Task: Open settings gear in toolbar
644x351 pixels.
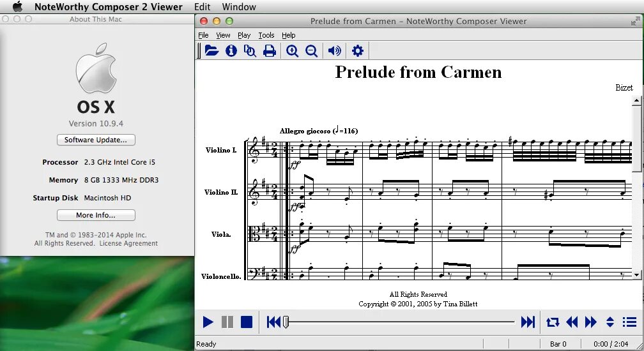Action: tap(357, 50)
